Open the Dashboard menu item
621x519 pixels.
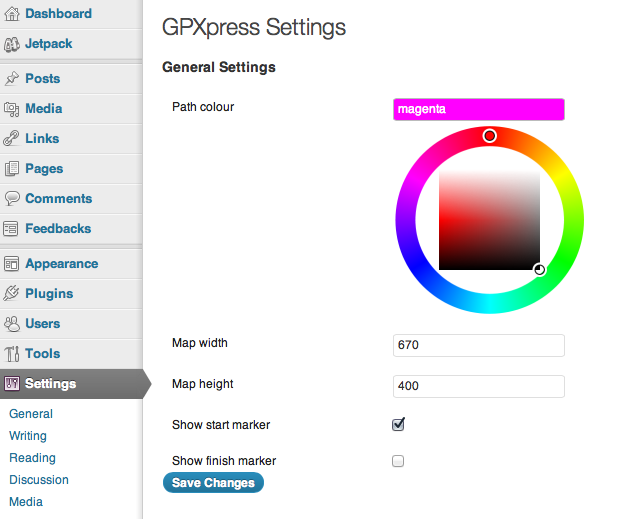pos(59,14)
